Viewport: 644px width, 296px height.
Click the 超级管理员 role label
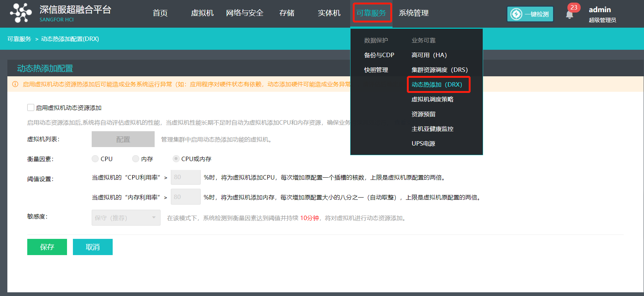(602, 20)
